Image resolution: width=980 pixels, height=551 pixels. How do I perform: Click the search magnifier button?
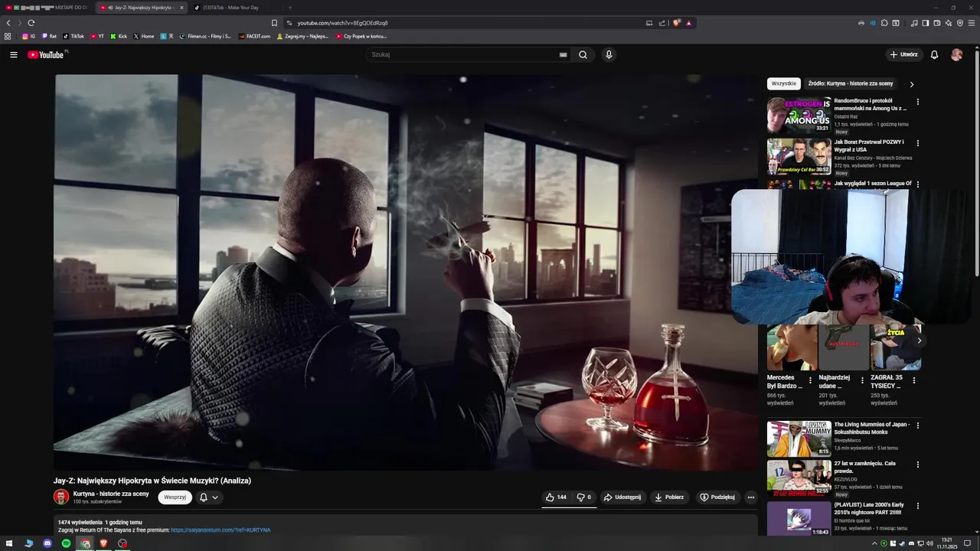pyautogui.click(x=583, y=54)
